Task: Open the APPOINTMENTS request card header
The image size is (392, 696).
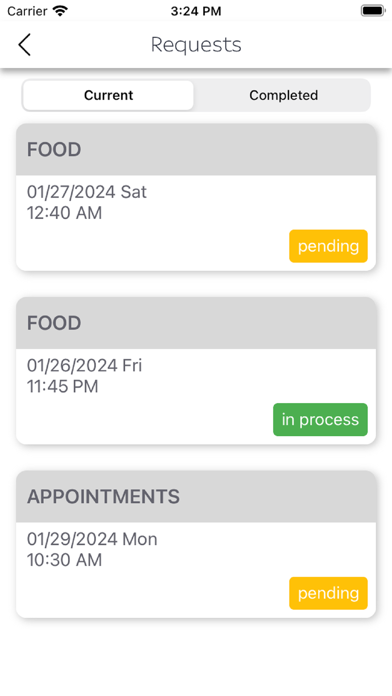Action: click(x=196, y=496)
